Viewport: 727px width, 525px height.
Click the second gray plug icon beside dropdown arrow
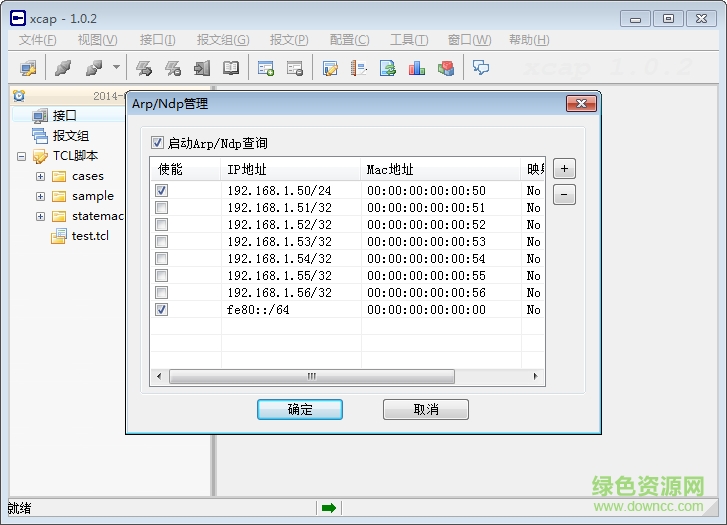point(95,68)
